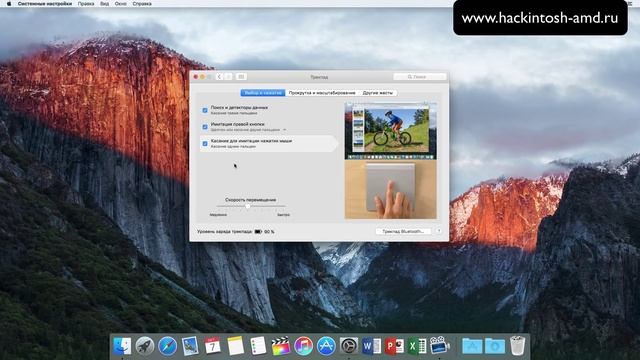Click trackpad battery level icon
Image resolution: width=640 pixels, height=360 pixels.
[258, 231]
